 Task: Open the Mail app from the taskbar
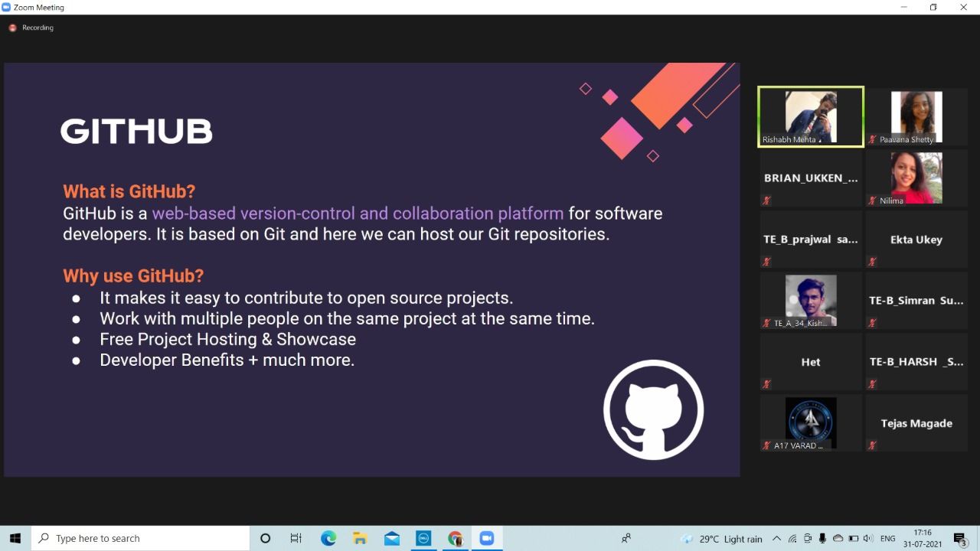[392, 539]
